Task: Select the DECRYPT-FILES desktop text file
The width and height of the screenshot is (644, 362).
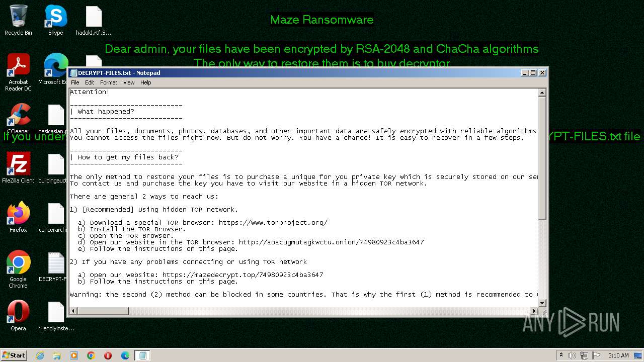Action: click(x=56, y=266)
